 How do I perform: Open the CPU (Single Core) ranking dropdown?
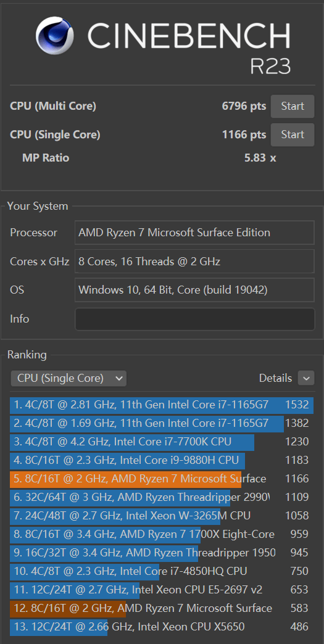(x=69, y=378)
